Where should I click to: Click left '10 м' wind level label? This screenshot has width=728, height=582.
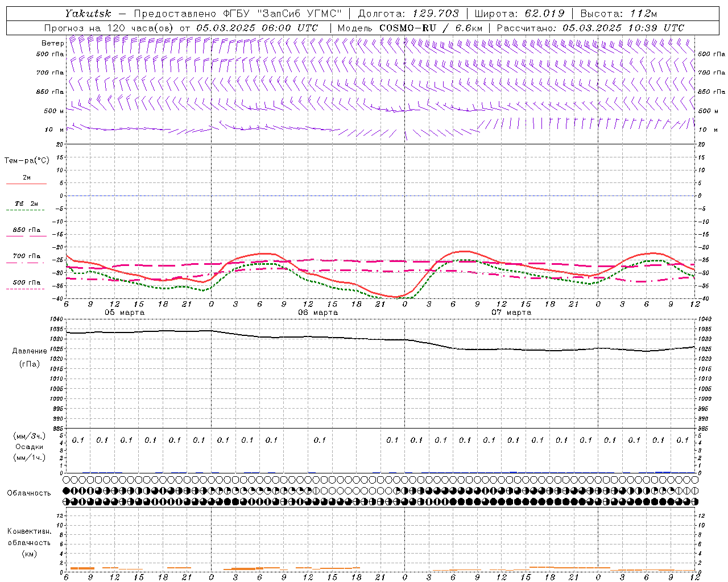click(54, 130)
